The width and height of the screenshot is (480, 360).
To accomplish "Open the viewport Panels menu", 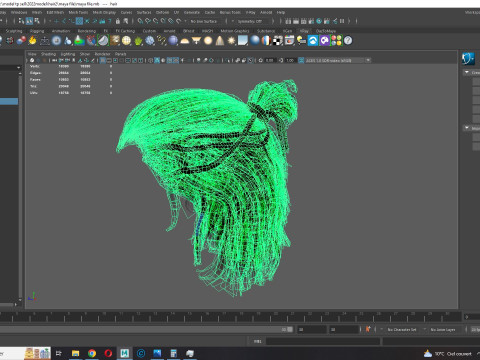I will coord(120,54).
